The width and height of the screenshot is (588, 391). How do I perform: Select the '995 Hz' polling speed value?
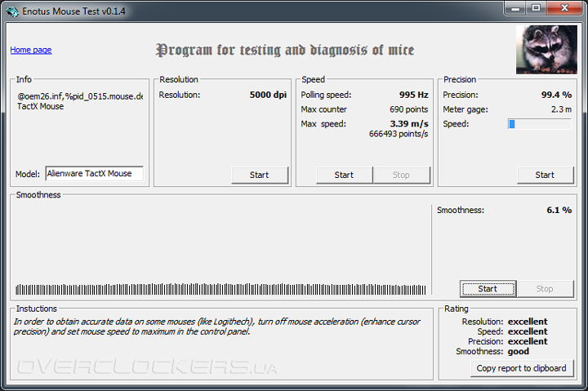click(413, 95)
